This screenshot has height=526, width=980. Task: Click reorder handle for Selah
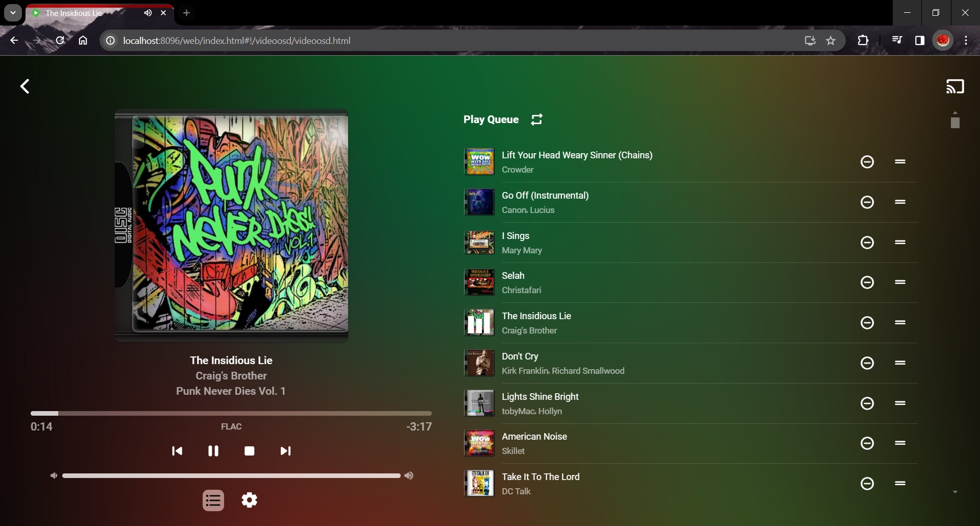coord(900,282)
